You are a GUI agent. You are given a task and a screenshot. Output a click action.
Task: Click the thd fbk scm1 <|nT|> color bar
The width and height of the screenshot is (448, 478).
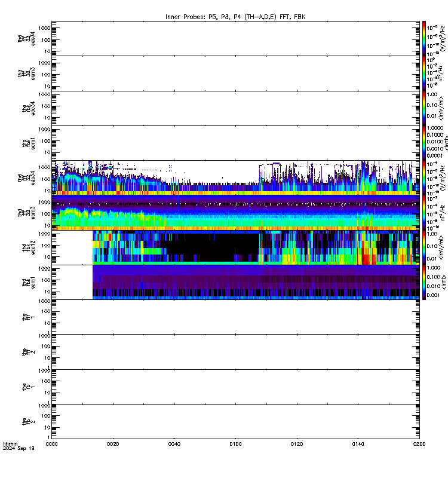pos(424,282)
